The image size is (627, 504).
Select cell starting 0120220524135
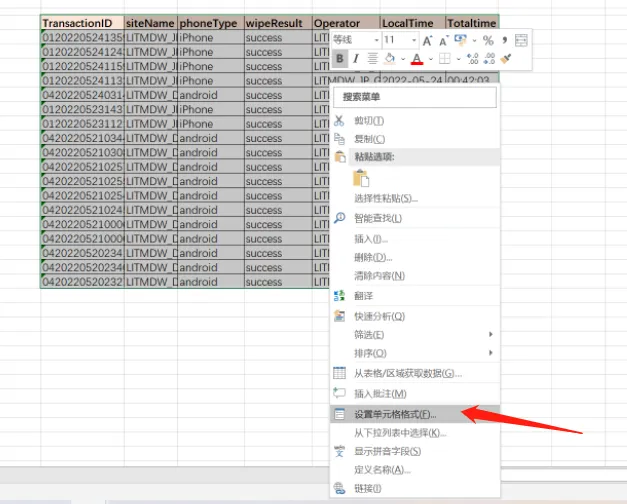pyautogui.click(x=82, y=38)
